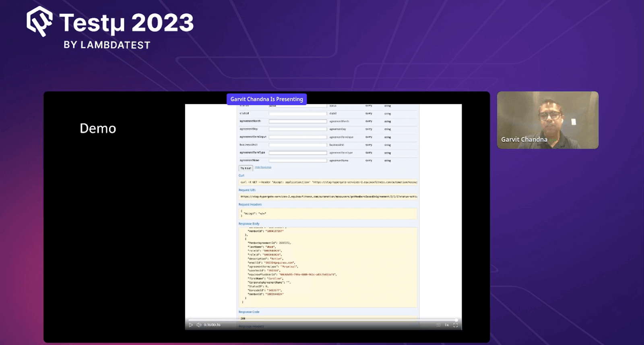Image resolution: width=644 pixels, height=345 pixels.
Task: Toggle fullscreen for the demo video
Action: tap(456, 325)
